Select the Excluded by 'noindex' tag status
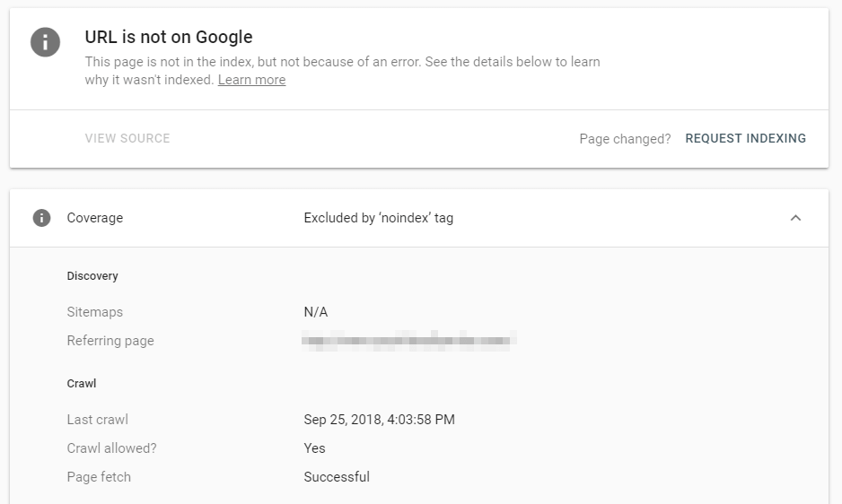Image resolution: width=842 pixels, height=504 pixels. [x=378, y=218]
